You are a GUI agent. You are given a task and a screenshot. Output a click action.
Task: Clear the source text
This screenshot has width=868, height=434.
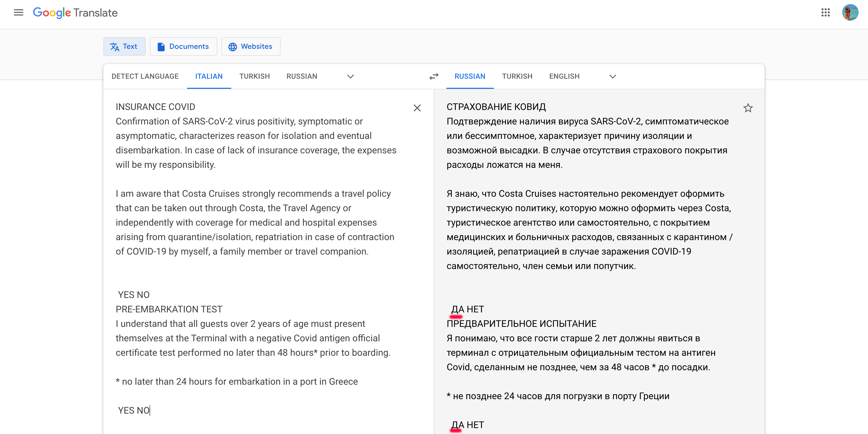(x=417, y=108)
